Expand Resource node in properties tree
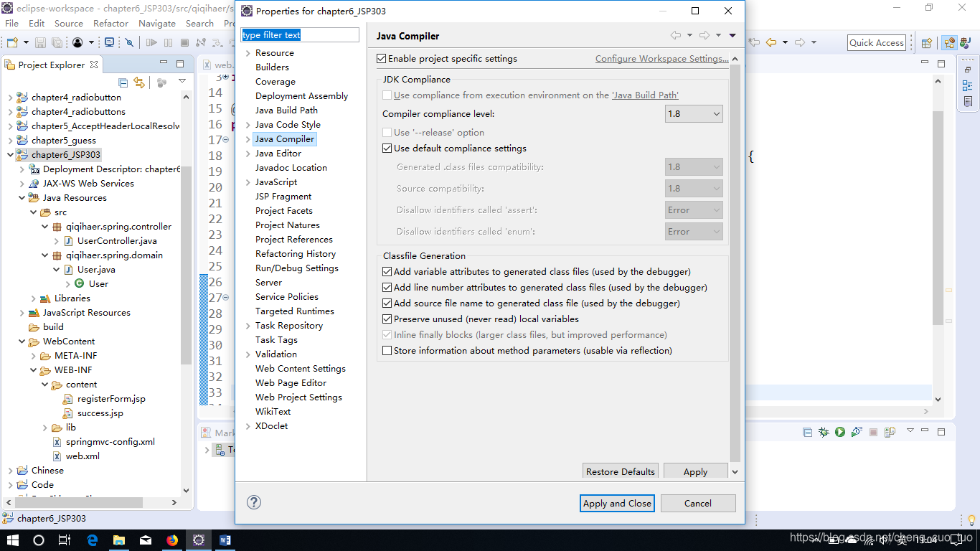The width and height of the screenshot is (980, 551). [248, 53]
